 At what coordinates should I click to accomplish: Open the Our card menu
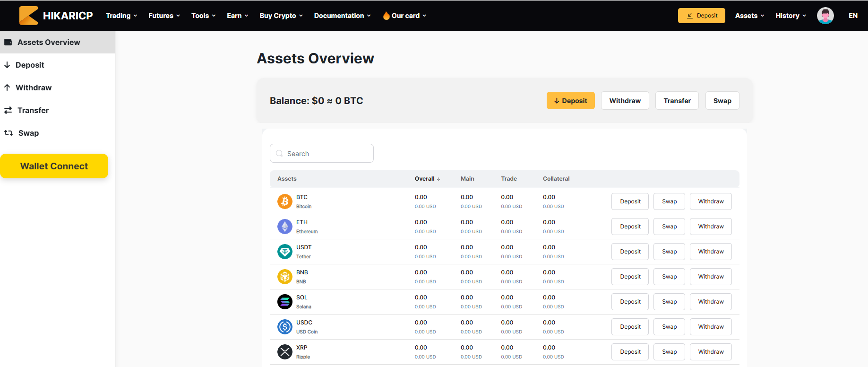tap(404, 16)
